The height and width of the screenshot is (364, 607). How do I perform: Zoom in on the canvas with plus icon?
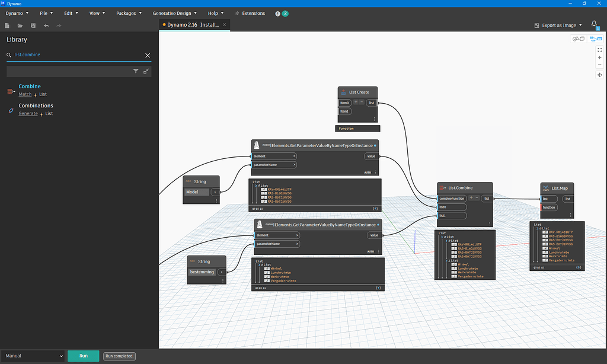tap(599, 58)
